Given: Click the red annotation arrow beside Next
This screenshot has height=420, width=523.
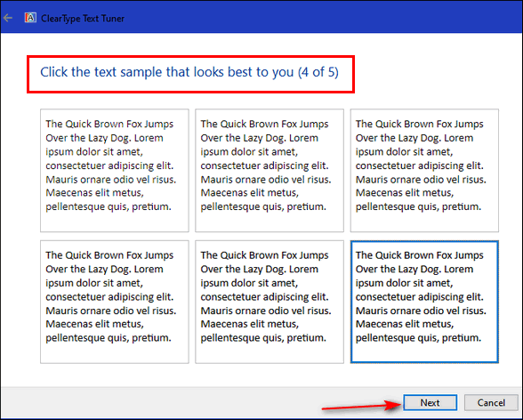Looking at the screenshot, I should coord(361,407).
